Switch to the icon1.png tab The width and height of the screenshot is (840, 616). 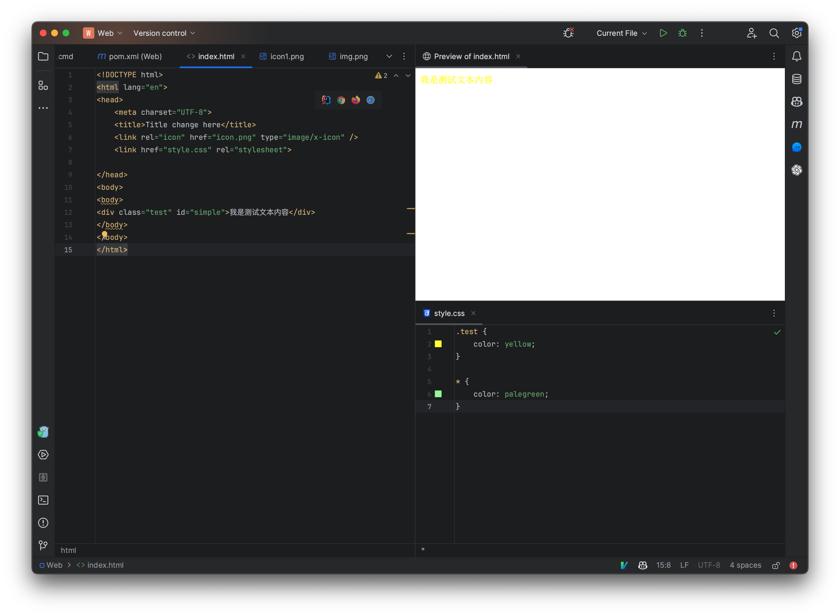pyautogui.click(x=286, y=56)
